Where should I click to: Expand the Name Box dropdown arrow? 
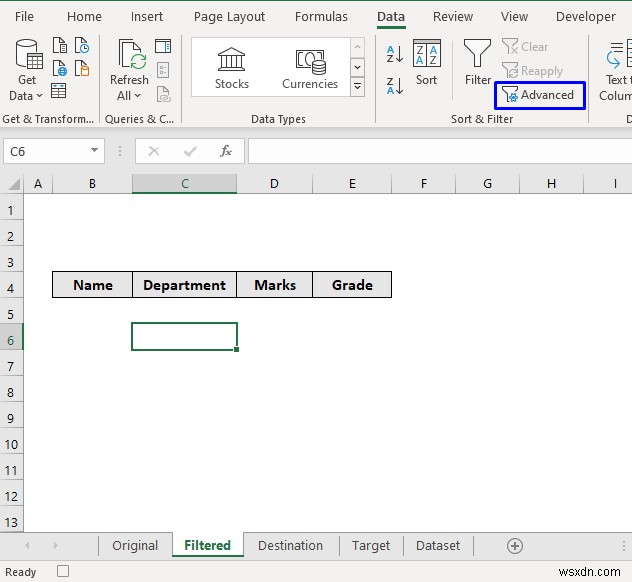[x=94, y=150]
